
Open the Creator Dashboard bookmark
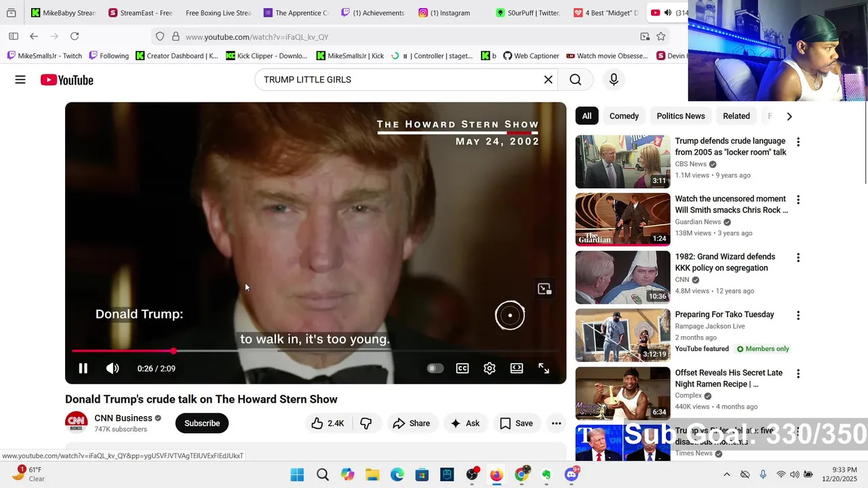tap(177, 56)
